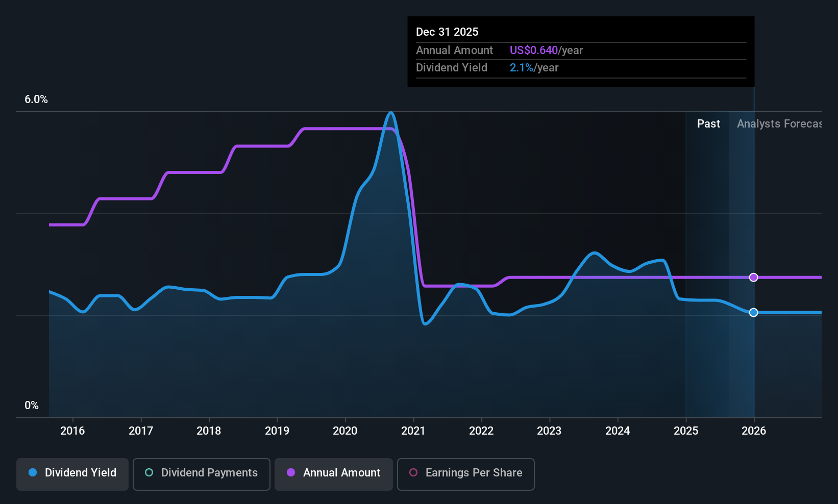Click the 2.1%/year dividend yield value
The image size is (838, 504).
pos(534,68)
